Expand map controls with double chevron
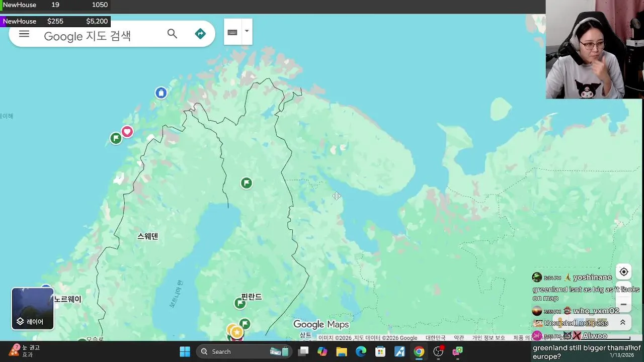 pyautogui.click(x=623, y=323)
